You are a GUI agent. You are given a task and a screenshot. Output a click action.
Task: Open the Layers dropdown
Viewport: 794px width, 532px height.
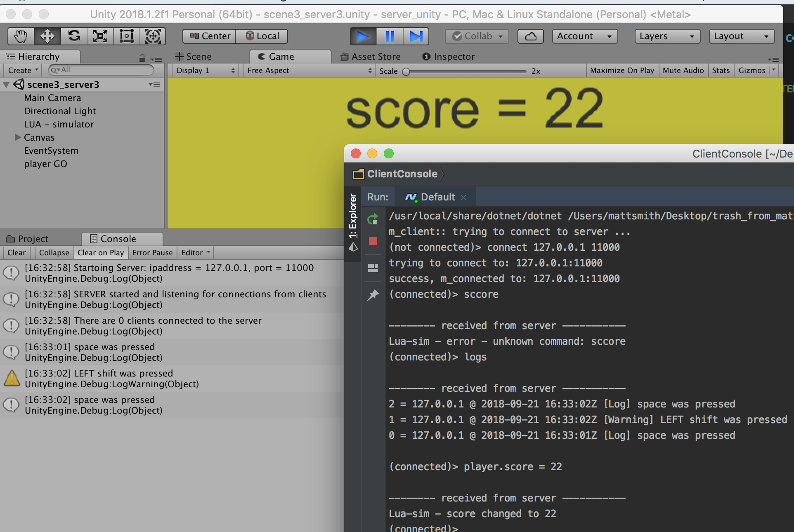click(666, 36)
